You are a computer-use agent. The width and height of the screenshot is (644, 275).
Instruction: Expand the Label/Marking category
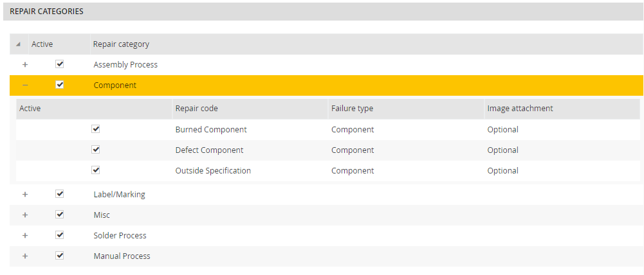coord(25,194)
